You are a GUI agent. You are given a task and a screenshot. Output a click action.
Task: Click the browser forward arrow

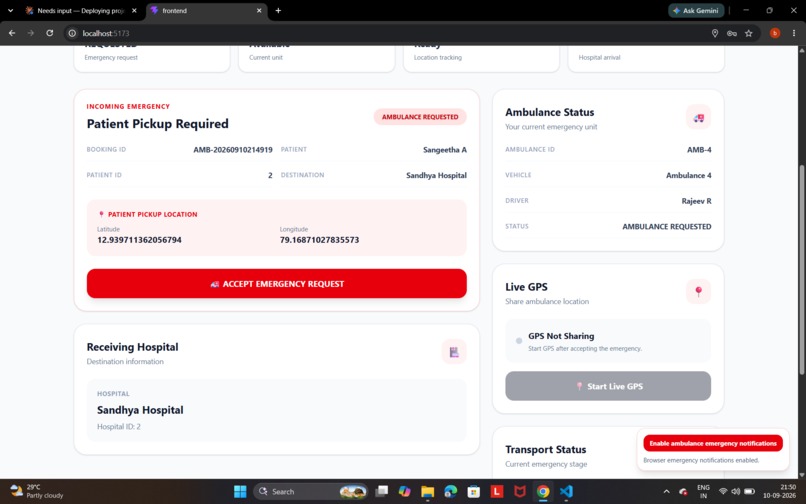(x=31, y=33)
